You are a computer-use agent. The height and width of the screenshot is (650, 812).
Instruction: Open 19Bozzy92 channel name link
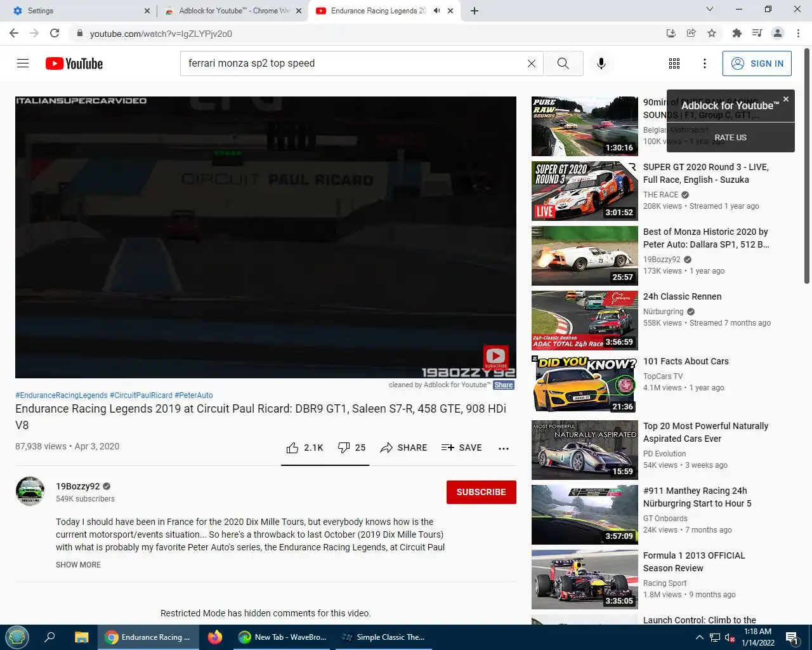click(78, 486)
